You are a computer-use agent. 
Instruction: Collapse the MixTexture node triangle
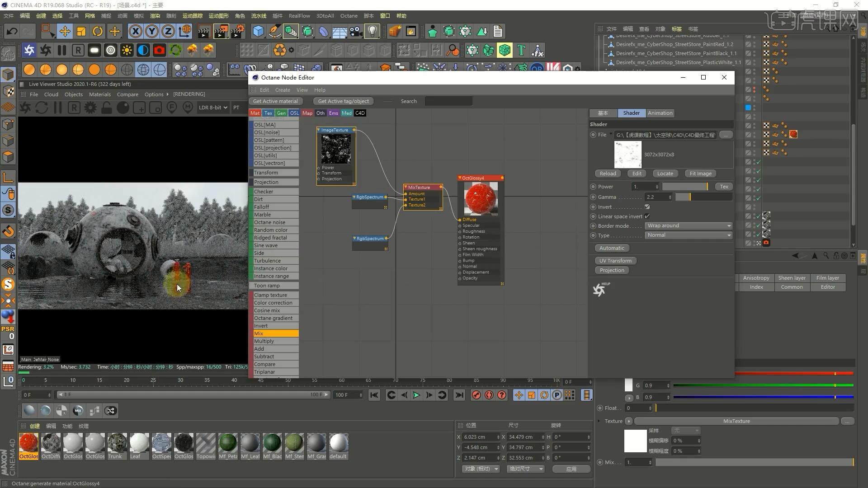tap(406, 187)
